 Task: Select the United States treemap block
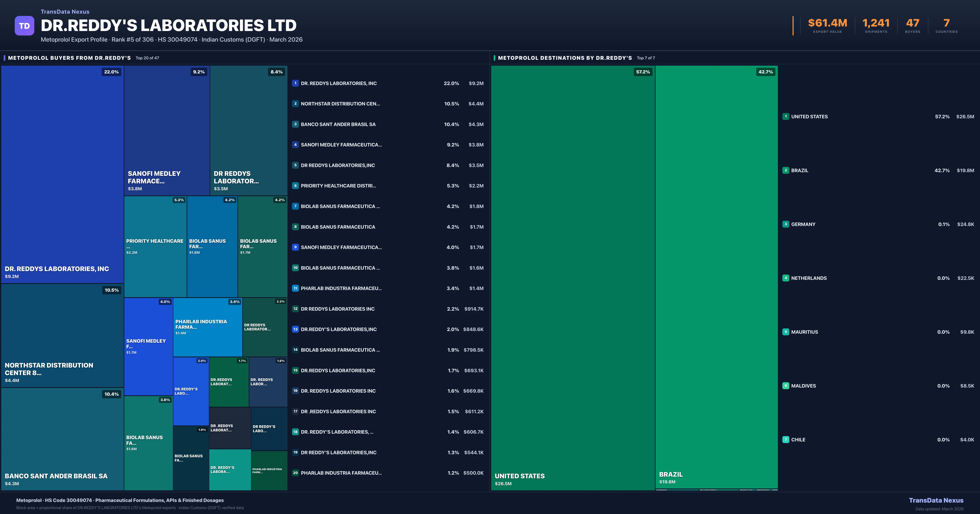572,278
